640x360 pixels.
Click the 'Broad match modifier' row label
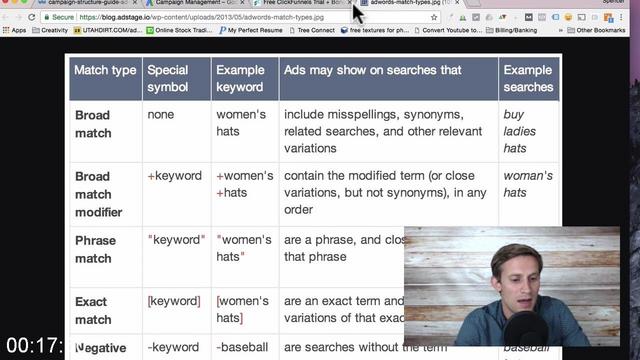(98, 194)
